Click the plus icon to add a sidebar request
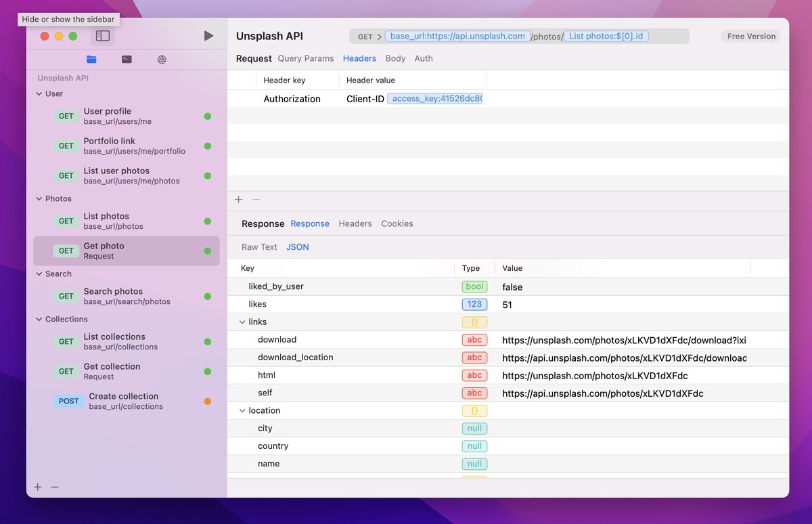 pyautogui.click(x=38, y=487)
